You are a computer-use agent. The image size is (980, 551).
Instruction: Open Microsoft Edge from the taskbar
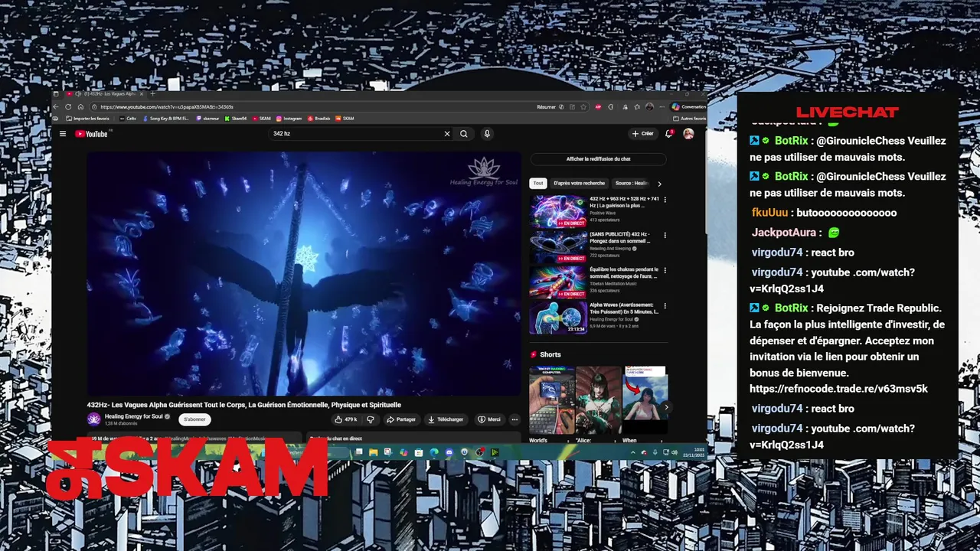click(434, 452)
